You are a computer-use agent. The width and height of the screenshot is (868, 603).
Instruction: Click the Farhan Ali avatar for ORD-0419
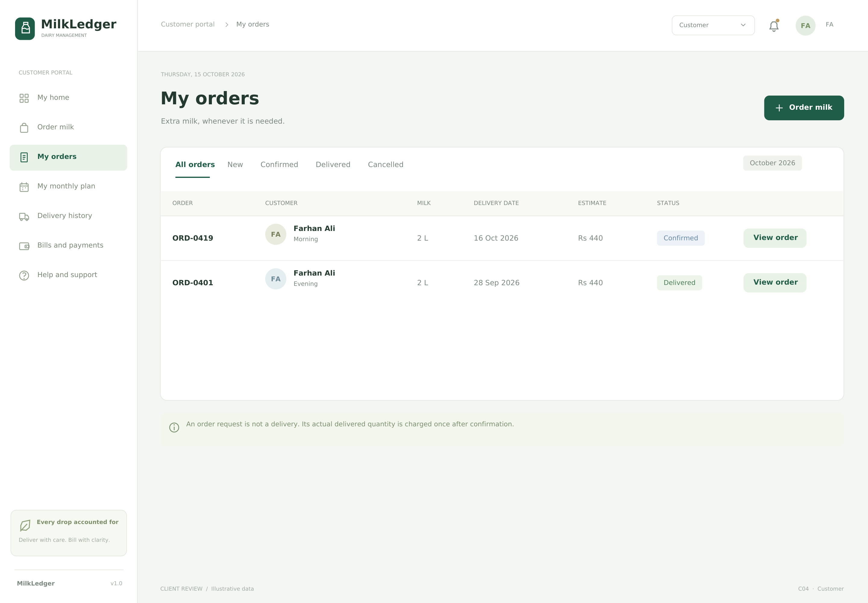click(x=276, y=234)
